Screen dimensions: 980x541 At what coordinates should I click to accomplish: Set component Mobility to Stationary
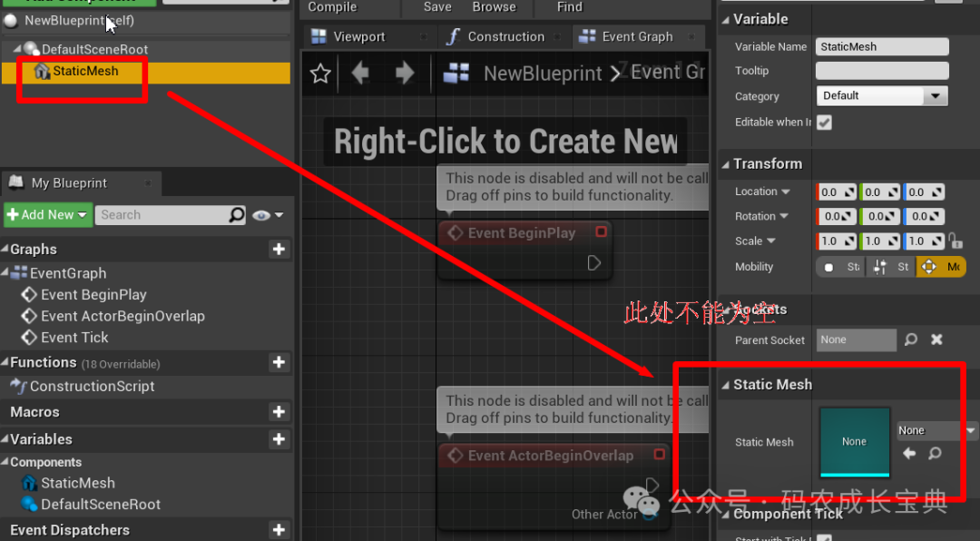pos(890,266)
